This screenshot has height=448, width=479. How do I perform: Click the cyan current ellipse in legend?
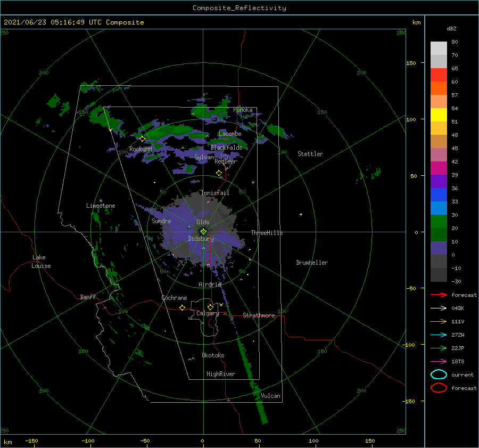[439, 374]
